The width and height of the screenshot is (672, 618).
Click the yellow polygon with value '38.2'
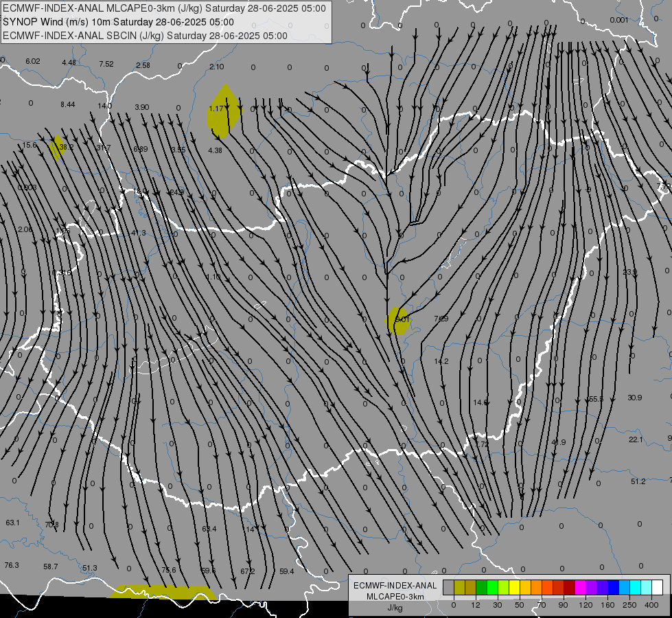click(x=58, y=148)
